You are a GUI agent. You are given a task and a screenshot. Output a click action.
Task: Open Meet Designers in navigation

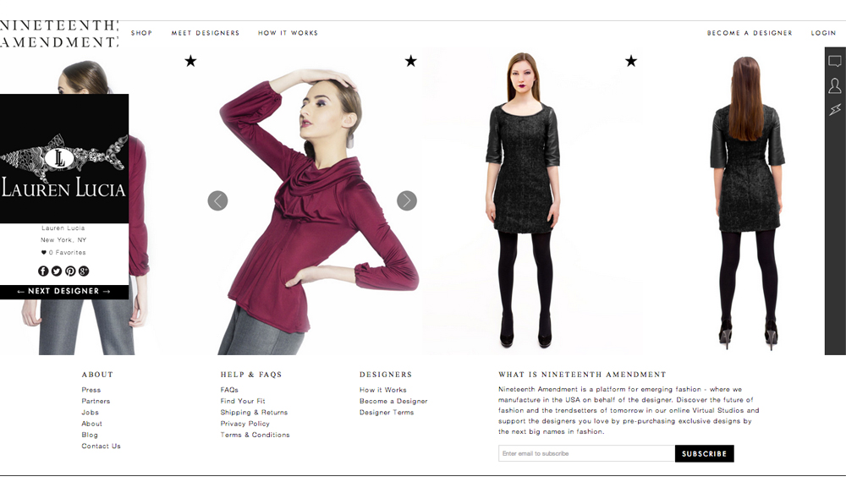pos(205,33)
